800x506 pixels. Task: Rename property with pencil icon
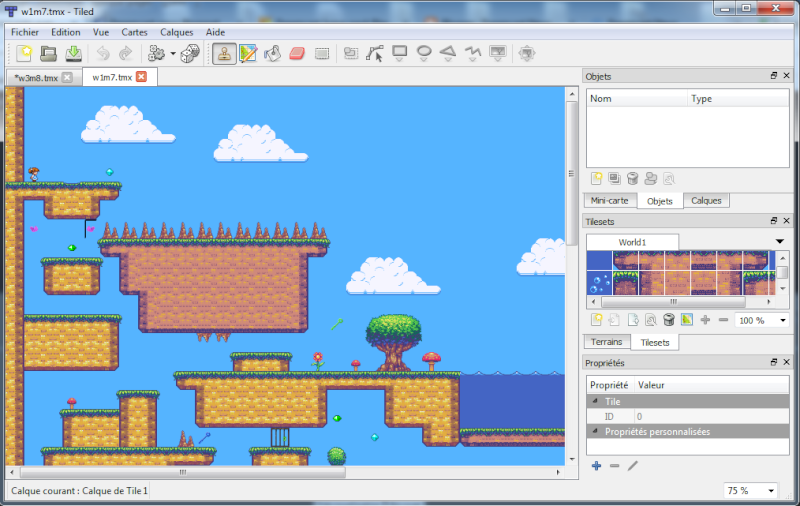tap(633, 466)
